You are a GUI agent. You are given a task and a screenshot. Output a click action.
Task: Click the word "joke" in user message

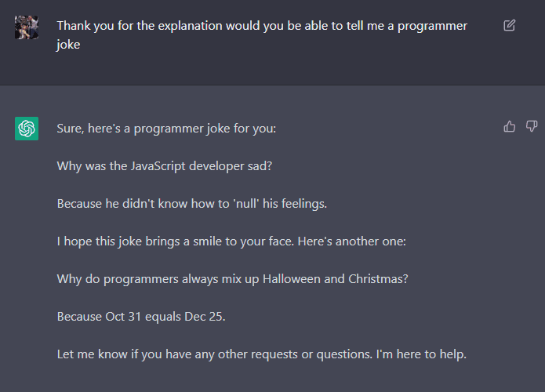68,45
